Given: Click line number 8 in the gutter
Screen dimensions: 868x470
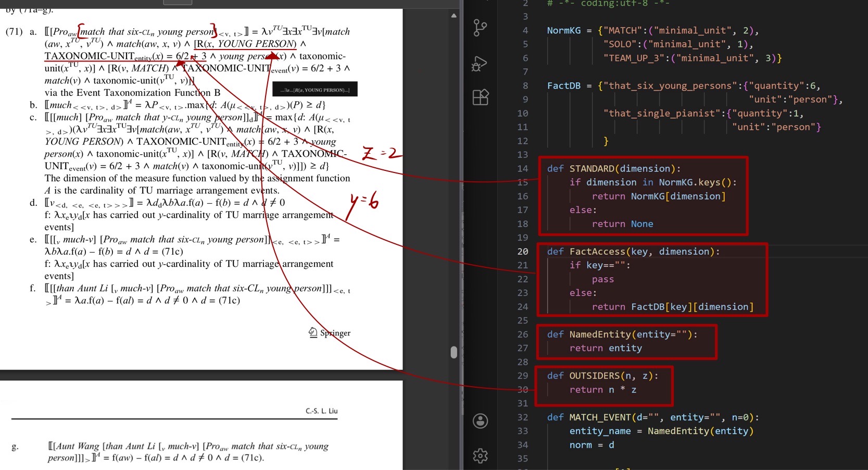Looking at the screenshot, I should coord(525,85).
